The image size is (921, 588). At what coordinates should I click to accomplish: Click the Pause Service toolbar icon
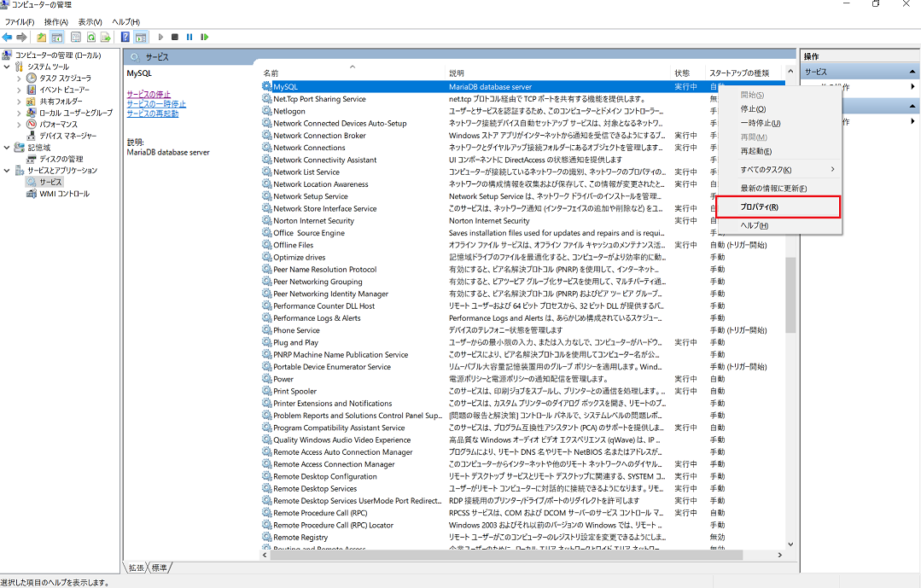[x=189, y=37]
